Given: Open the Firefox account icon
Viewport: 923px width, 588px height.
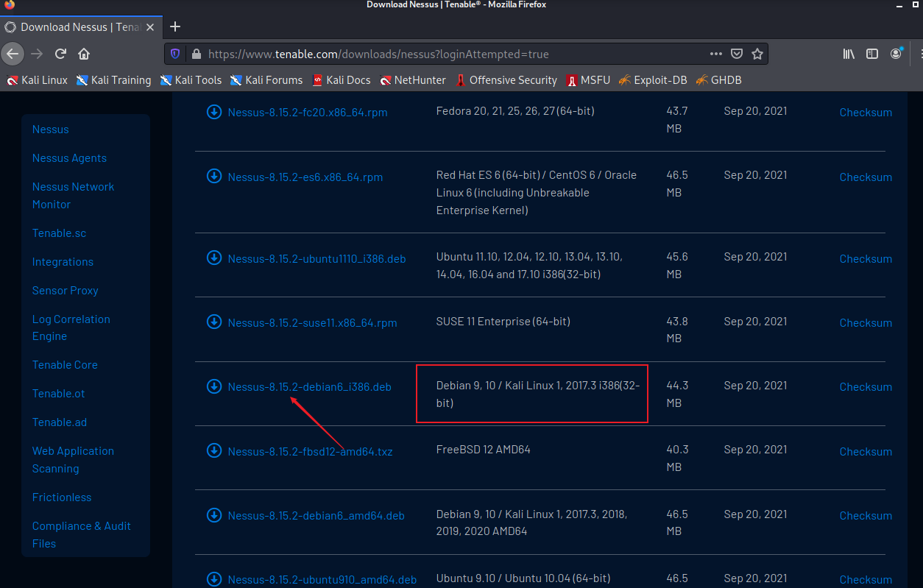Looking at the screenshot, I should 896,54.
